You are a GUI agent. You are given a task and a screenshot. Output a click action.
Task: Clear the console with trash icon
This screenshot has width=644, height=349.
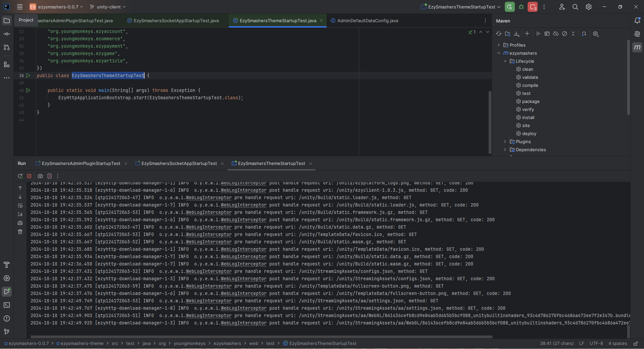(x=20, y=232)
